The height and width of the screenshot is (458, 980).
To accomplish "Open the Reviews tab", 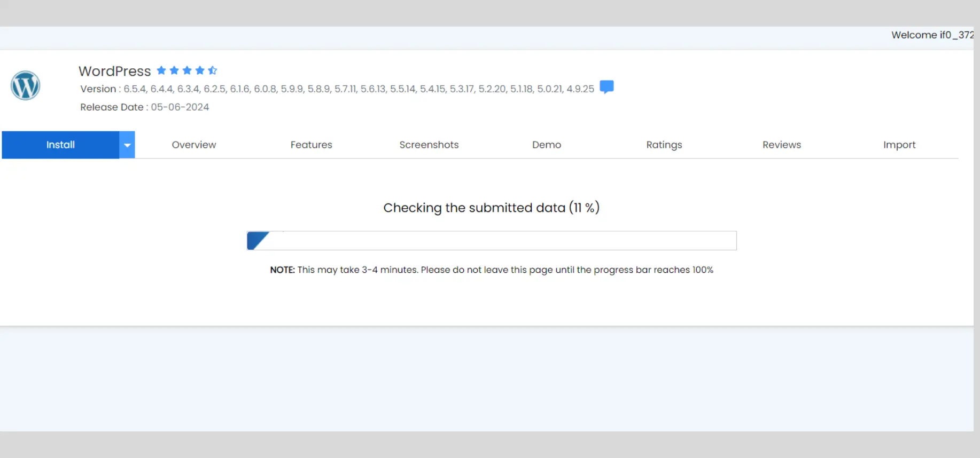I will (782, 145).
